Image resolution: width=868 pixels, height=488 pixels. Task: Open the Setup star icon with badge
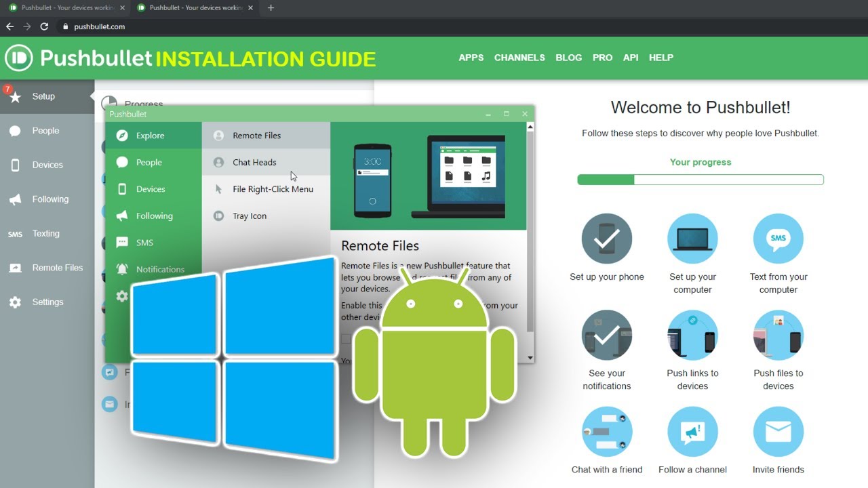(15, 96)
